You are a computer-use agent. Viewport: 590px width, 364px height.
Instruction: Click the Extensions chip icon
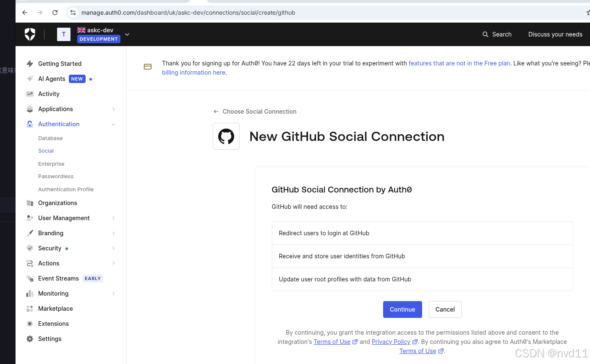30,324
